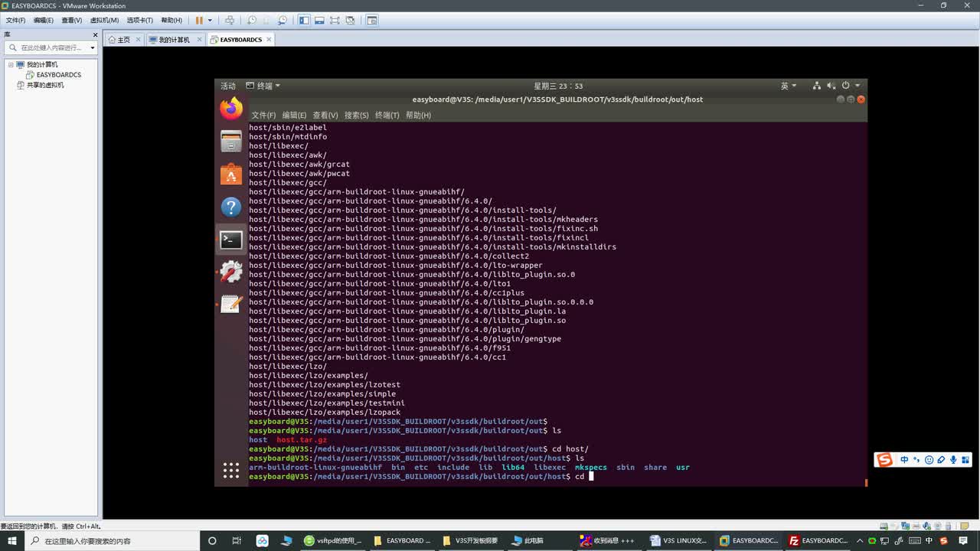Image resolution: width=980 pixels, height=551 pixels.
Task: Open the text editor dock icon
Action: 231,304
